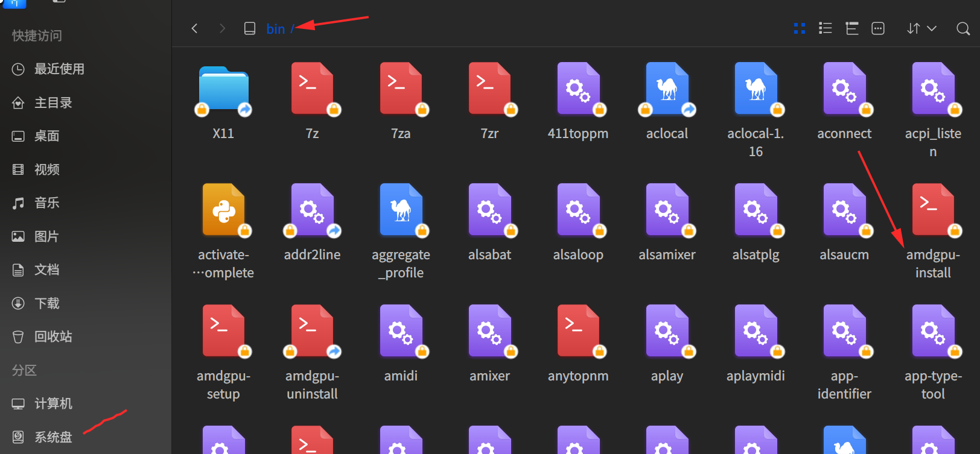The image size is (980, 454).
Task: Select the aggregate_profile perl file
Action: (401, 210)
